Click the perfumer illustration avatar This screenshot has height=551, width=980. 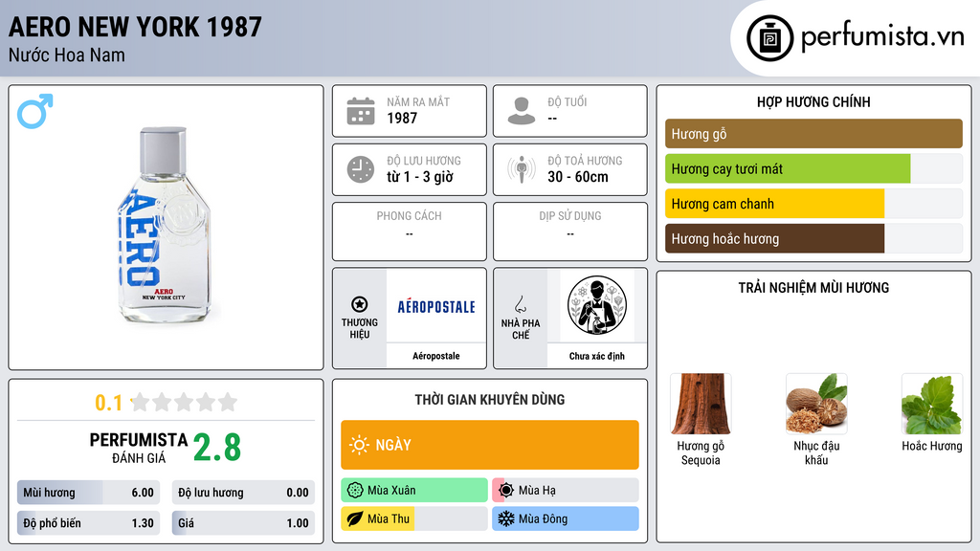pos(597,305)
